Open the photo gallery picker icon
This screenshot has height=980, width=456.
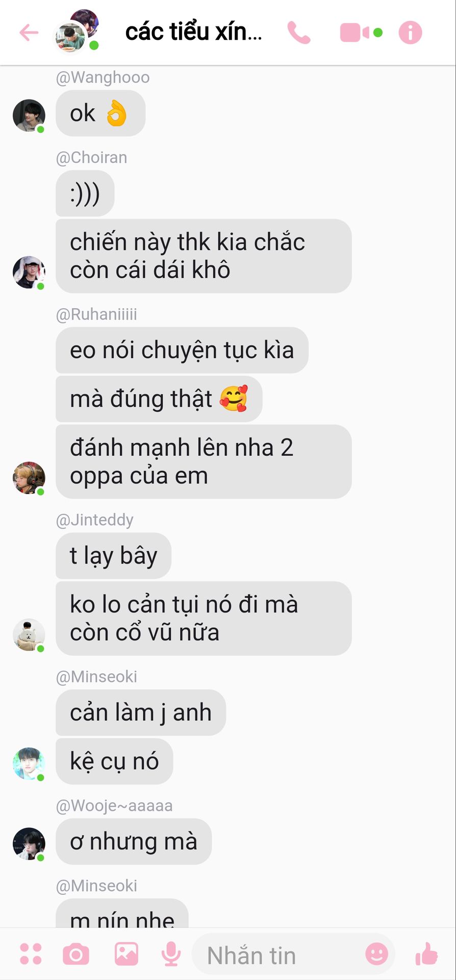point(126,954)
